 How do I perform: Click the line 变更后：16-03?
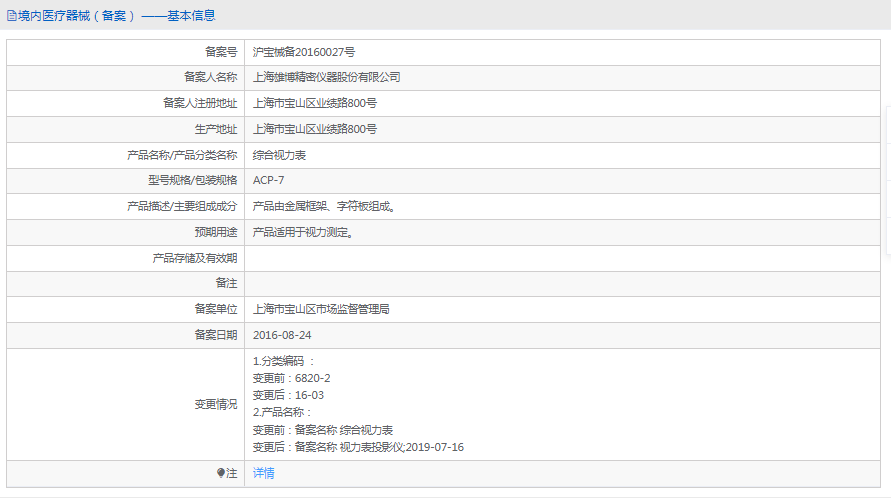click(x=289, y=395)
